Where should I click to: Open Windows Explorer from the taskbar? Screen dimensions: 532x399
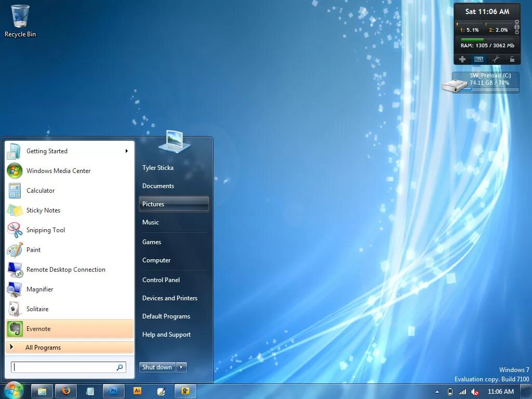pyautogui.click(x=42, y=392)
